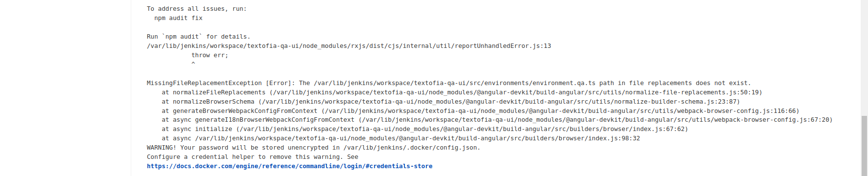Open the docs.docker.com credentials-store link
Image resolution: width=868 pixels, height=176 pixels.
289,166
